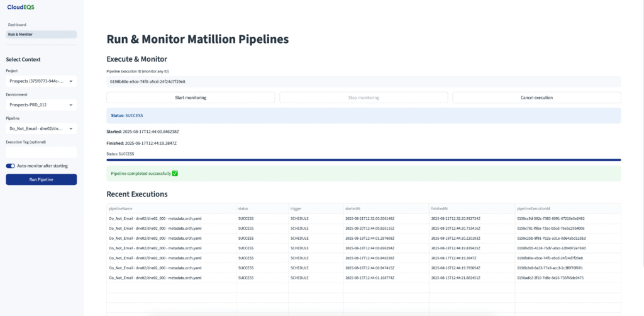Click startedAt 2025-08-15T12:44:01 cell

pos(386,278)
